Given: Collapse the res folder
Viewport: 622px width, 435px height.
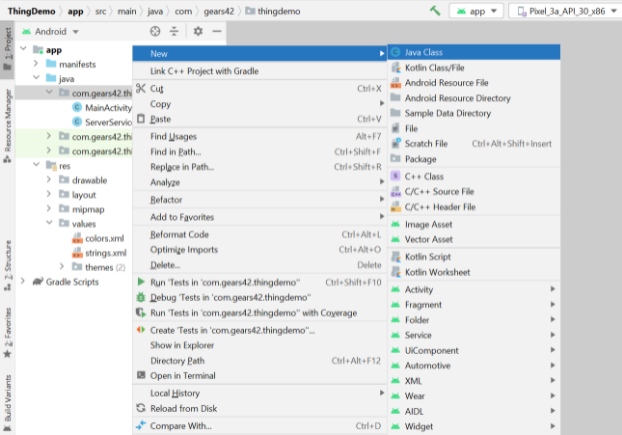Looking at the screenshot, I should tap(36, 165).
